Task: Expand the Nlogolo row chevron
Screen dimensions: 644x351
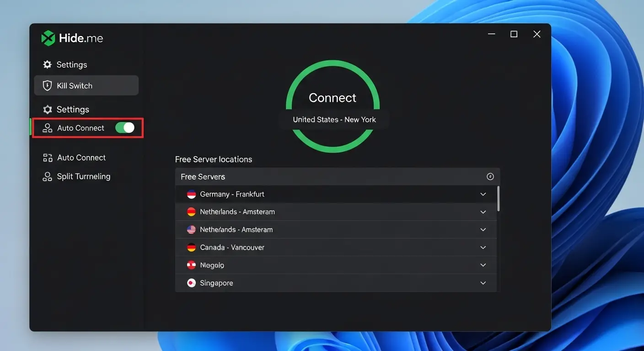Action: (483, 265)
